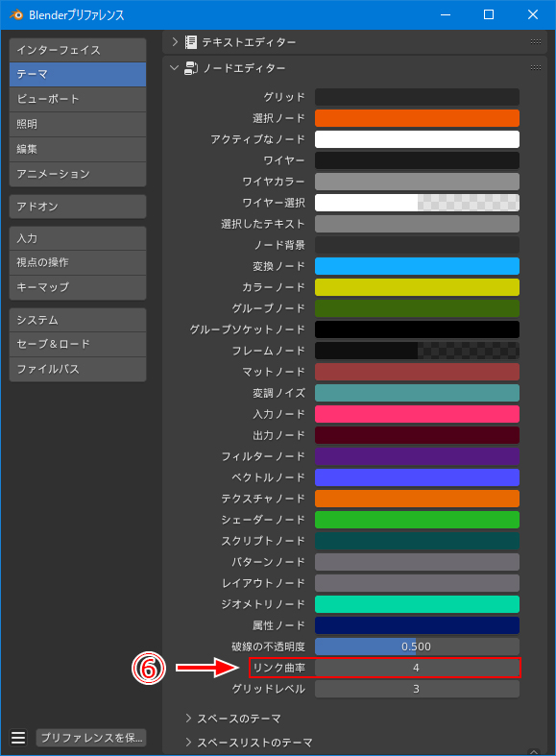Click the navy 属性ノード swatch
556x756 pixels.
point(418,625)
